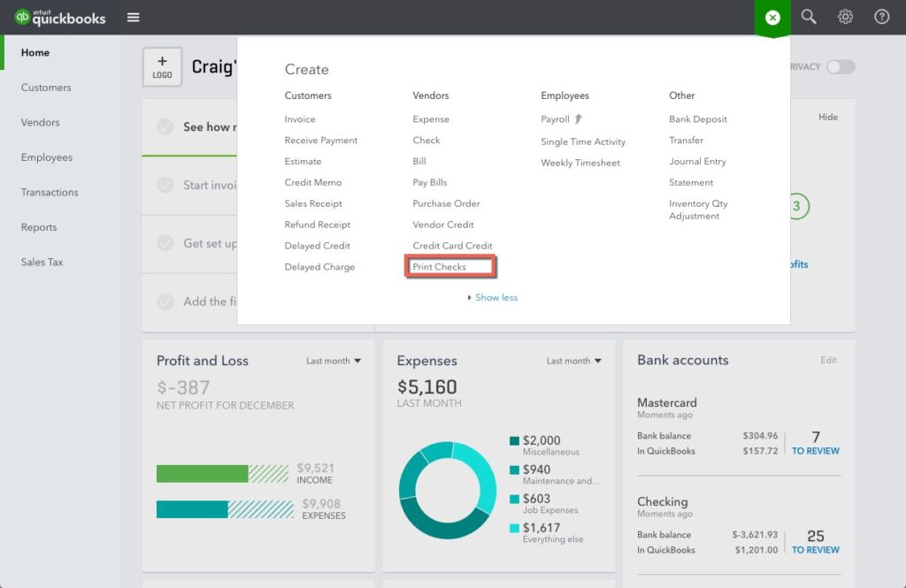Screen dimensions: 906x588
Task: Click the + LOGO upload box
Action: click(x=162, y=66)
